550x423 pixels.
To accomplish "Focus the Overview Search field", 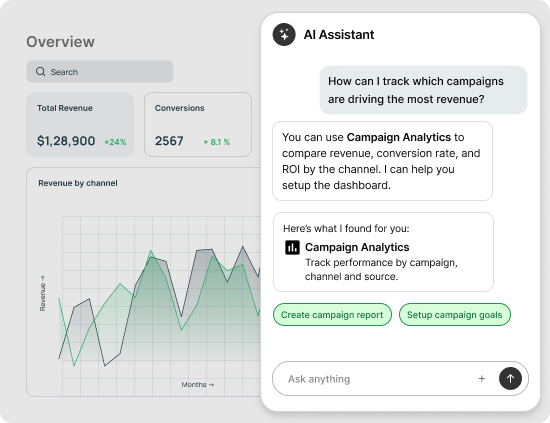I will coord(100,72).
